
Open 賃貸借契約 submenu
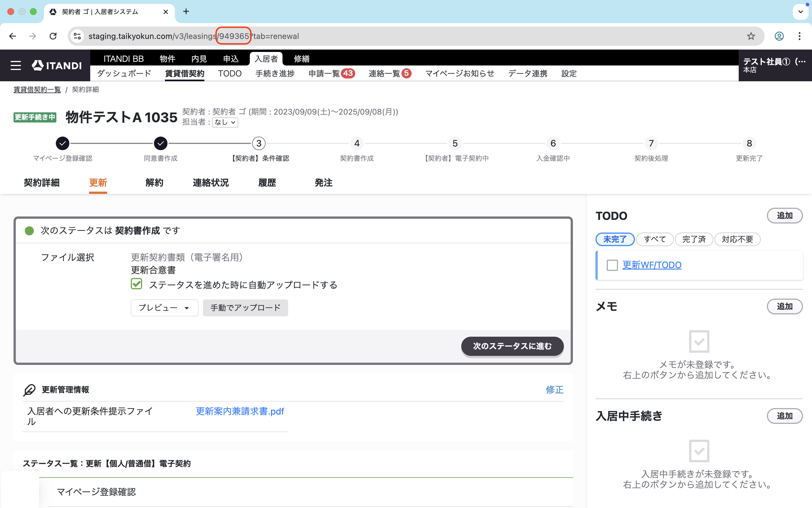(x=185, y=74)
